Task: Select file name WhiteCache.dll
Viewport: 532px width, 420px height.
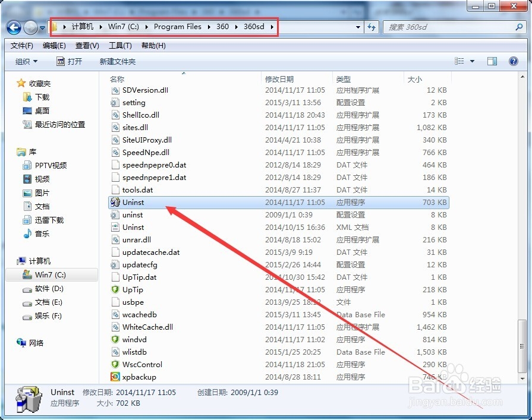Action: click(147, 327)
